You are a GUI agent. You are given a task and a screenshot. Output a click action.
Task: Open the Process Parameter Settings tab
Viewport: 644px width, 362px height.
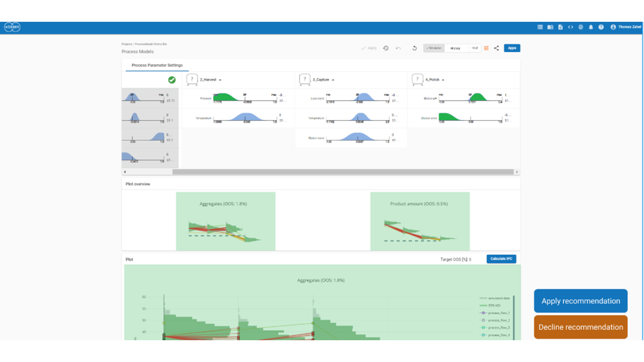[157, 65]
